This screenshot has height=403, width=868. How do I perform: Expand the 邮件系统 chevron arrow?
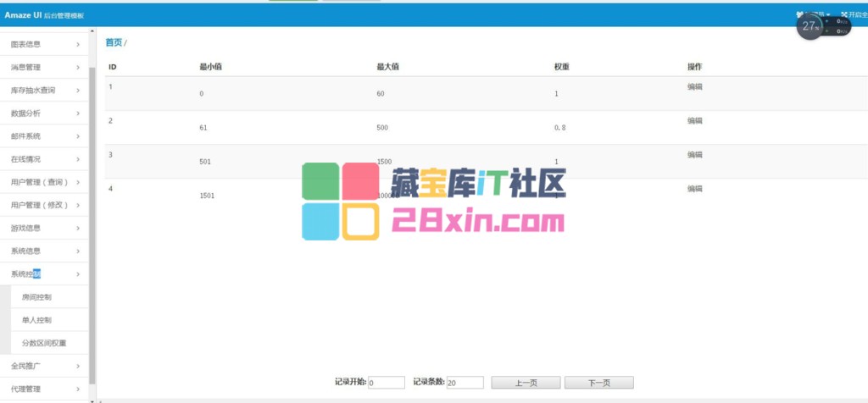pyautogui.click(x=78, y=136)
